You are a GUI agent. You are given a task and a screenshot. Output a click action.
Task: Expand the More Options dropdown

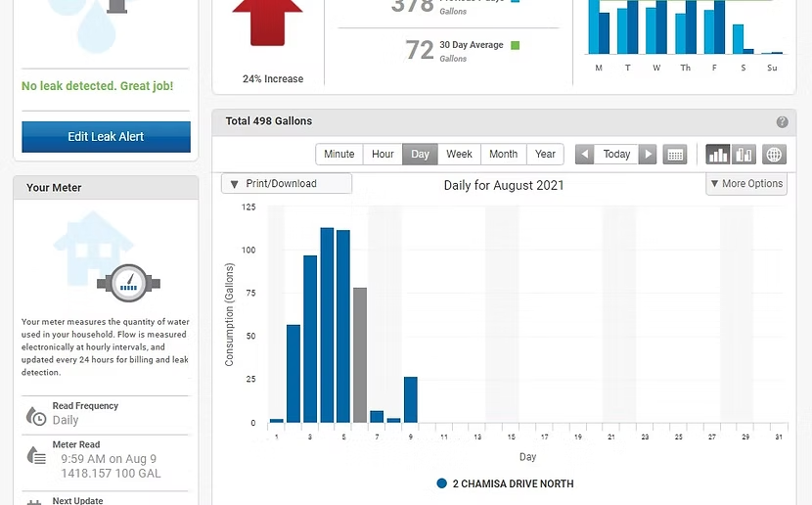point(746,183)
